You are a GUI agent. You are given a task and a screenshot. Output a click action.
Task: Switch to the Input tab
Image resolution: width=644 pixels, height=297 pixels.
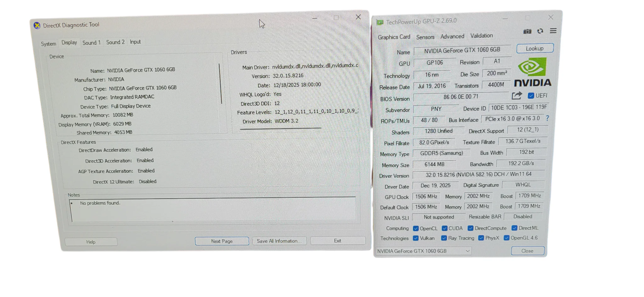(x=135, y=42)
